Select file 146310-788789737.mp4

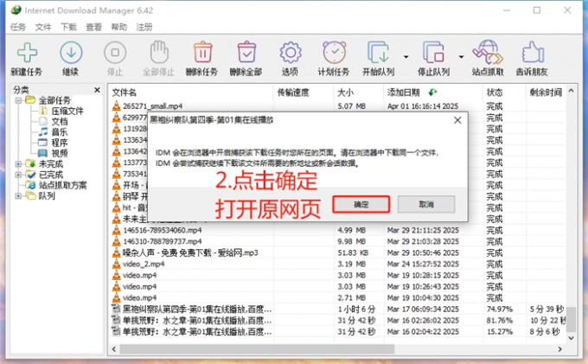[x=162, y=241]
